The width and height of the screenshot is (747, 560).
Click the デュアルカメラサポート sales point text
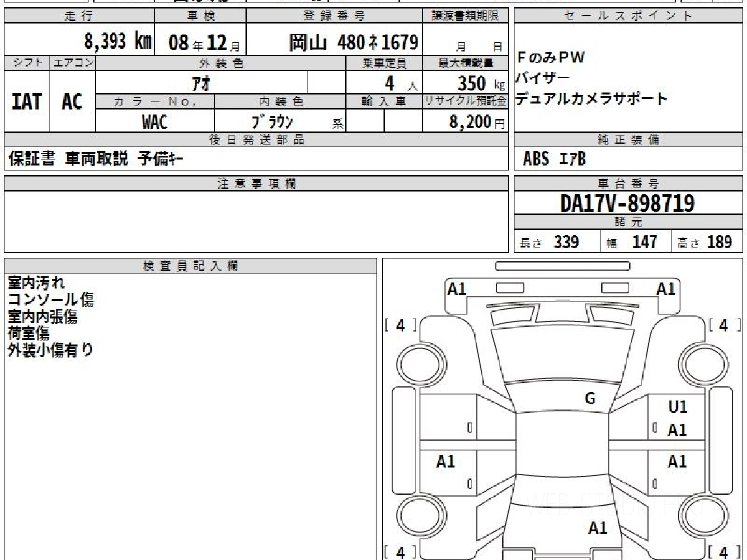(591, 98)
